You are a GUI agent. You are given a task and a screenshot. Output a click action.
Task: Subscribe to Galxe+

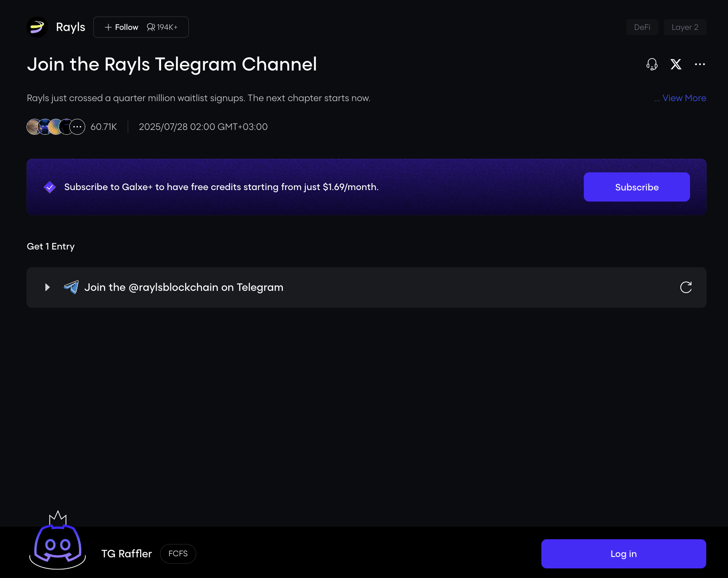click(x=637, y=187)
